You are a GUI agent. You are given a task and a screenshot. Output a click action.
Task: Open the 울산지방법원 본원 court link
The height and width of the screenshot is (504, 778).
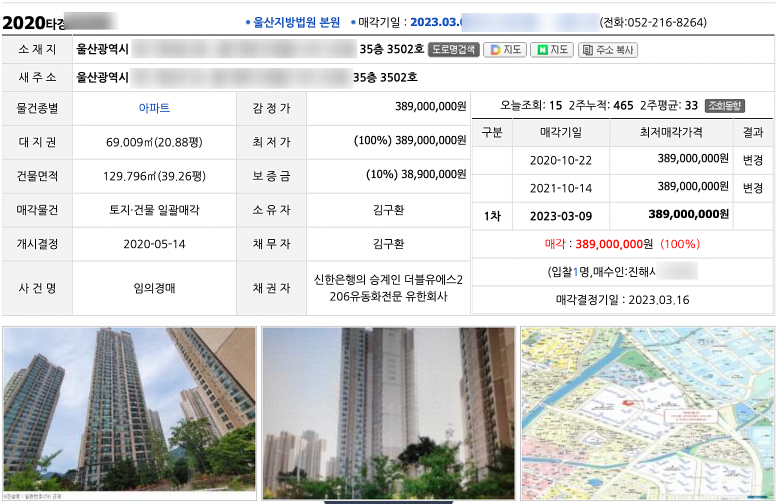[296, 22]
